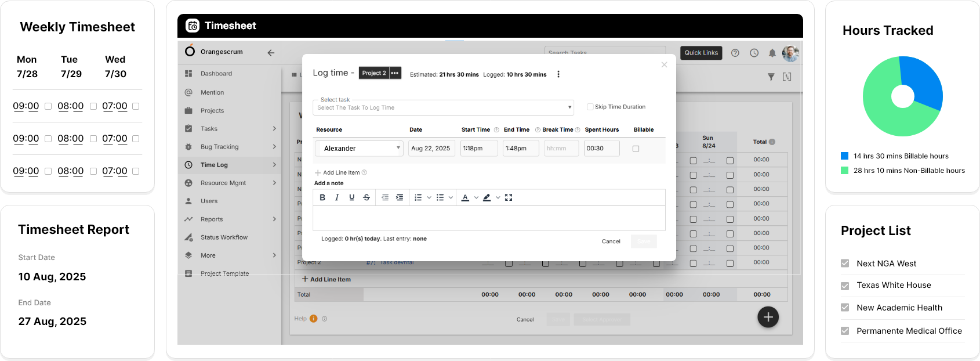The height and width of the screenshot is (361, 980).
Task: Click the Start Time help icon
Action: [496, 130]
